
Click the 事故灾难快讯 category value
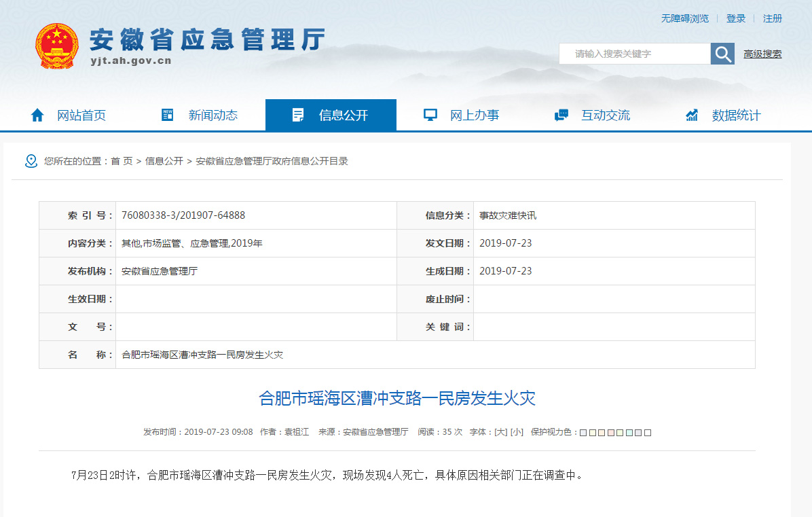point(508,215)
